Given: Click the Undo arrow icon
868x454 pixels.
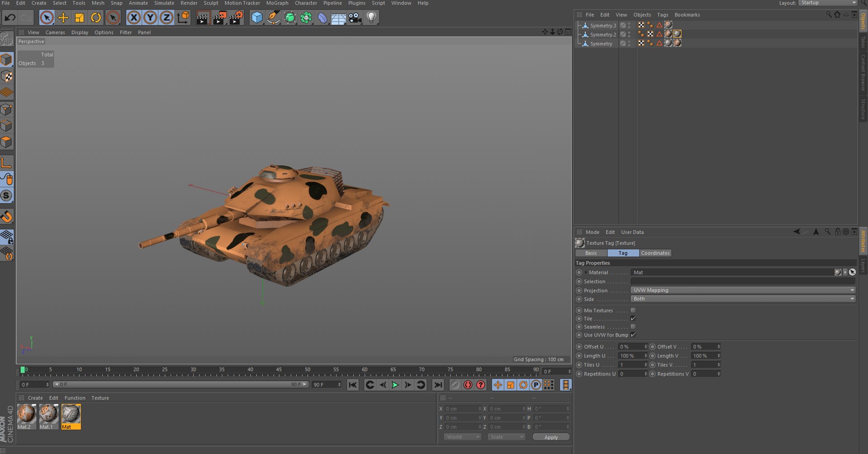Looking at the screenshot, I should (10, 18).
